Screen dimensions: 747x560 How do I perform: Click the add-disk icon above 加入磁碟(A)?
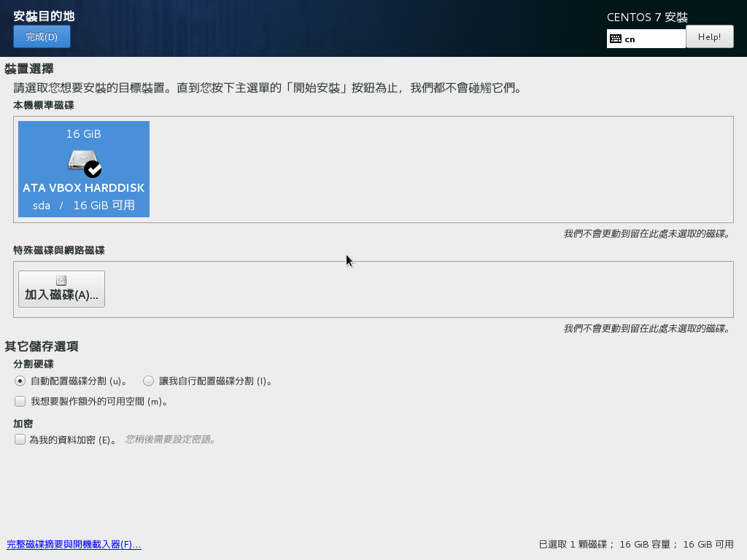point(61,279)
